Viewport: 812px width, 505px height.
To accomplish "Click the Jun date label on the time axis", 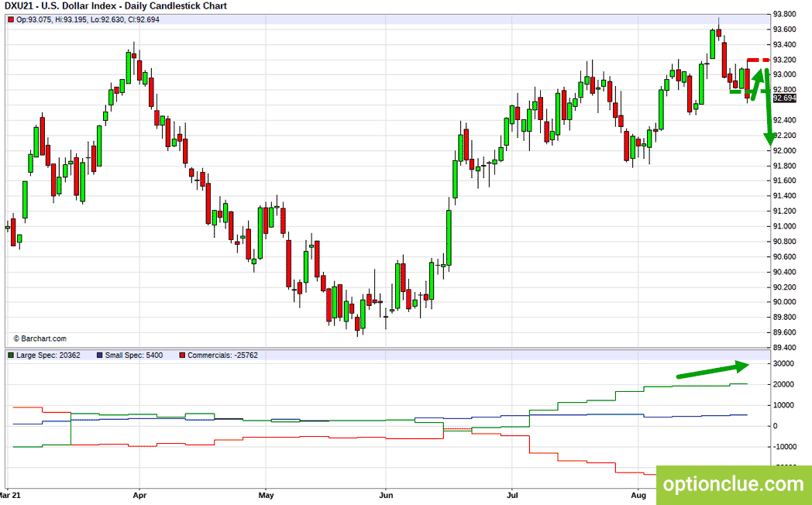I will point(386,495).
